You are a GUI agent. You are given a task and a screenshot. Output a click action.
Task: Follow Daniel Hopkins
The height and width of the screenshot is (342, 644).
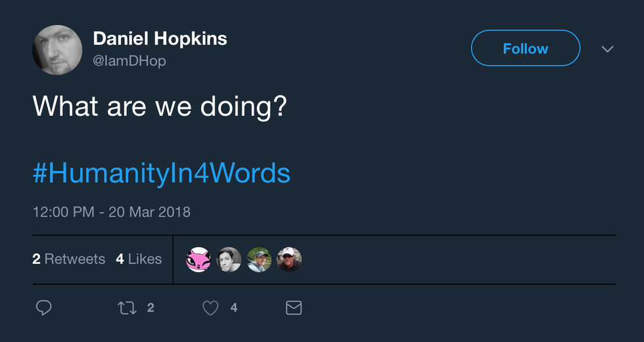click(525, 49)
